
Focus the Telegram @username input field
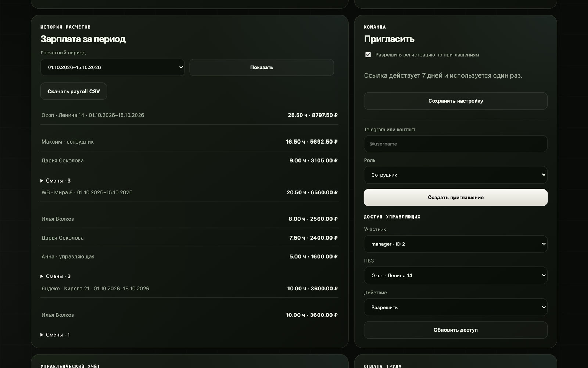point(456,144)
